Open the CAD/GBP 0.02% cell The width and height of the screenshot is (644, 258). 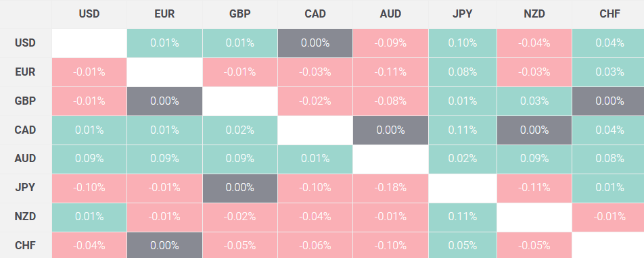[x=240, y=130]
